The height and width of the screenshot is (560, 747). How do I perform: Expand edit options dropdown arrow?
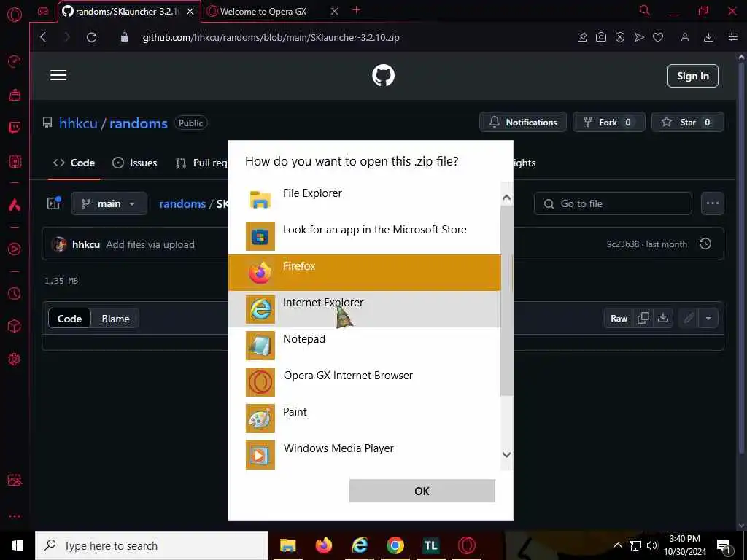(x=708, y=318)
